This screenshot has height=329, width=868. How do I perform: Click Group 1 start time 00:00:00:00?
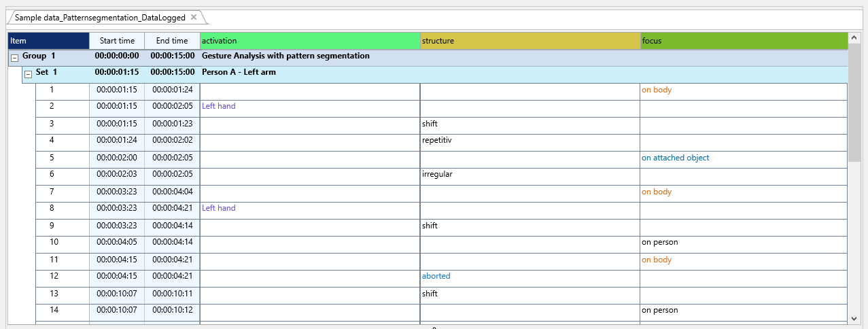pyautogui.click(x=117, y=56)
